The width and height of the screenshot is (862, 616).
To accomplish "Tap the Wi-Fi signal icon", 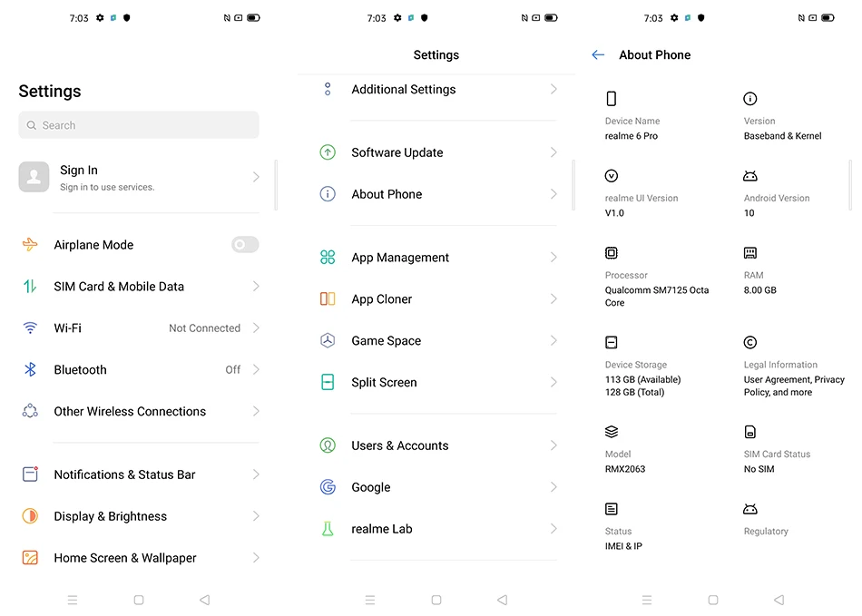I will pos(30,328).
